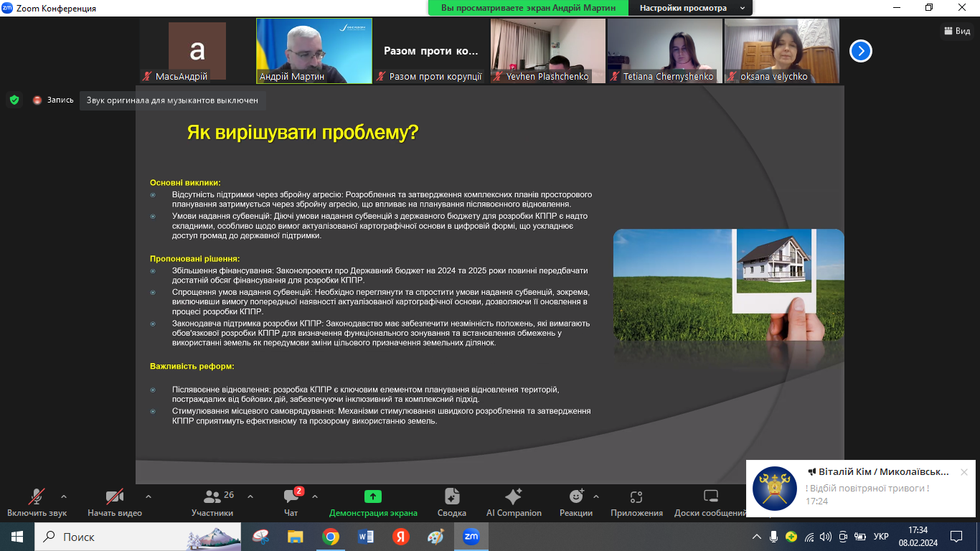Click slide heading Як вирішувати проблему?
Image resolution: width=980 pixels, height=551 pixels.
pyautogui.click(x=303, y=133)
